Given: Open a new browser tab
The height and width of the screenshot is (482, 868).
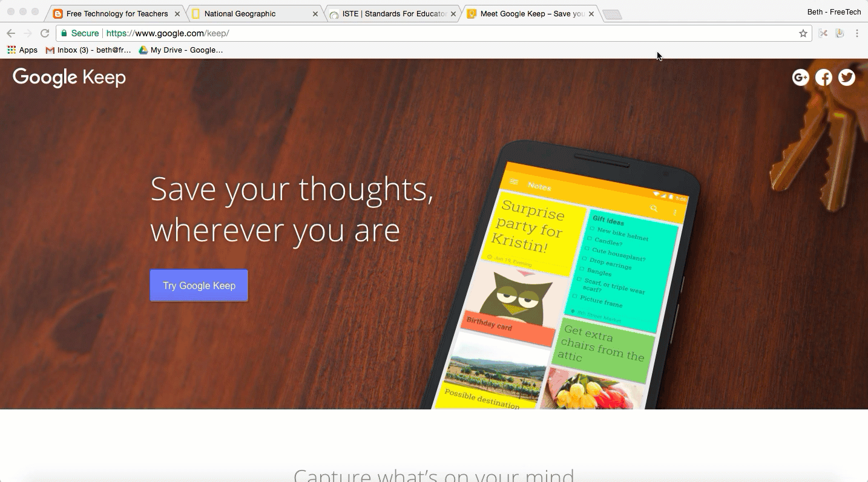Looking at the screenshot, I should pyautogui.click(x=613, y=15).
